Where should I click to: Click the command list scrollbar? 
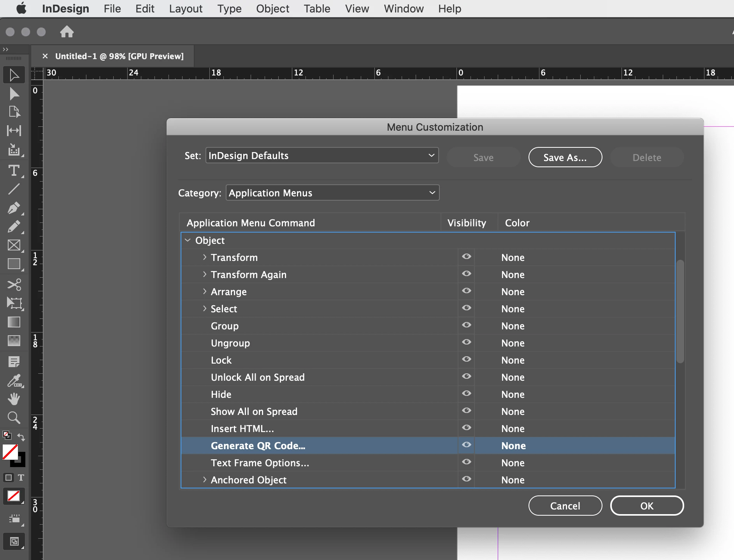pyautogui.click(x=680, y=311)
